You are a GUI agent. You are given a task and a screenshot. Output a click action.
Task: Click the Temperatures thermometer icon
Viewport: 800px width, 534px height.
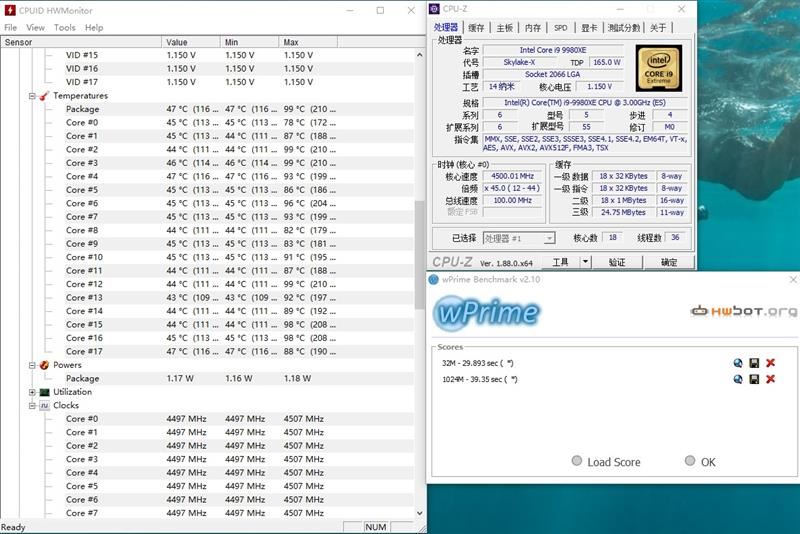(x=44, y=96)
